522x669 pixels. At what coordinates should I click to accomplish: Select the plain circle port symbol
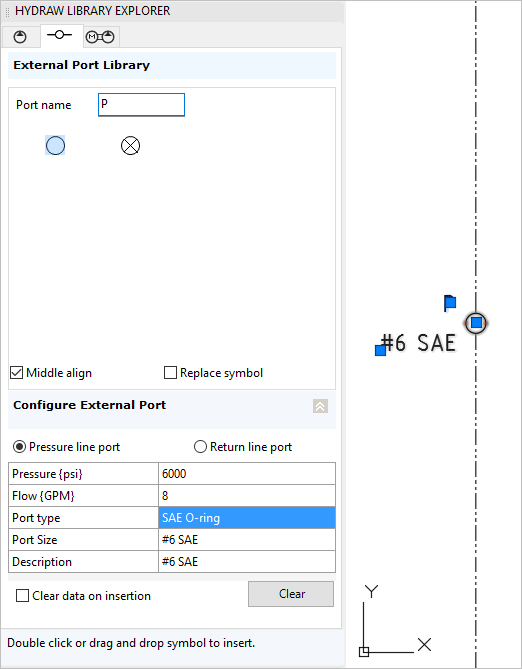[55, 145]
